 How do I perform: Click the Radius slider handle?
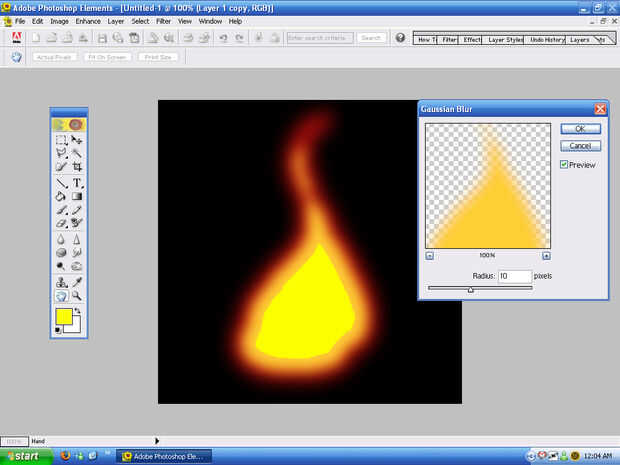click(470, 290)
